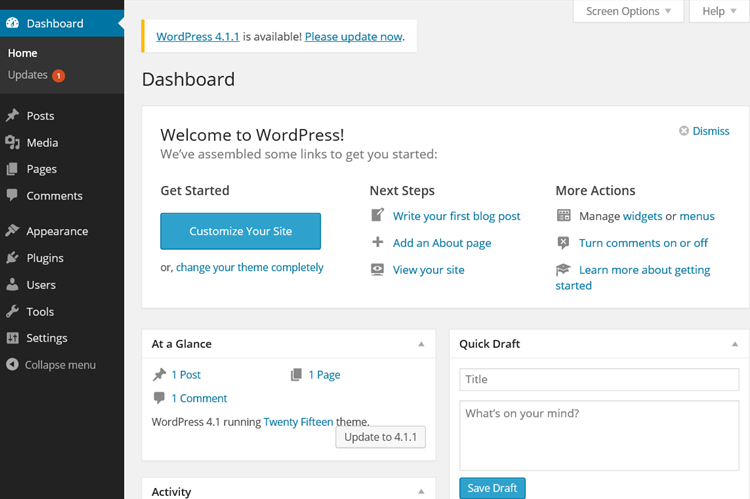
Task: Click the Save Draft button
Action: (x=492, y=488)
